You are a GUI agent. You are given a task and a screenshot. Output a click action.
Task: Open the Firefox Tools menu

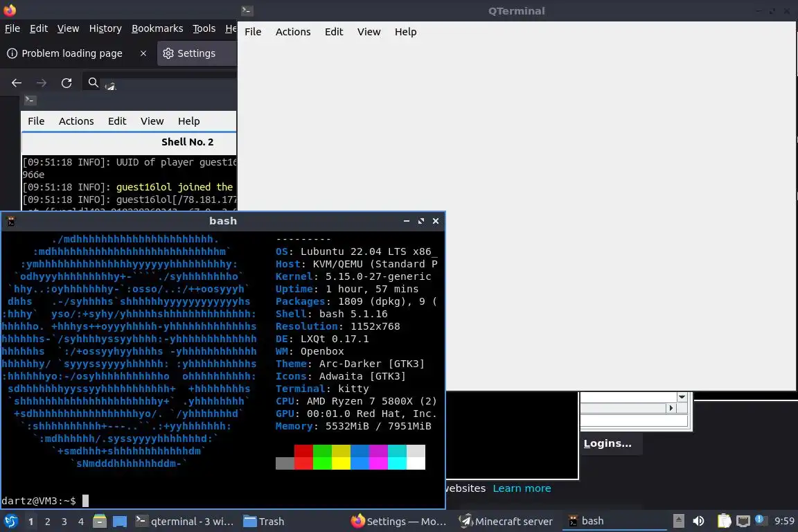point(204,28)
